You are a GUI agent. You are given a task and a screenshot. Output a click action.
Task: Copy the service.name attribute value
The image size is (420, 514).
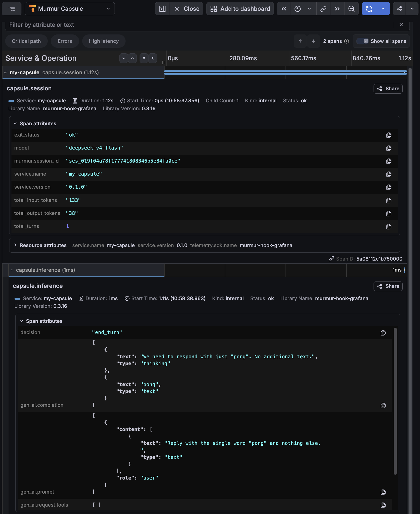[389, 174]
